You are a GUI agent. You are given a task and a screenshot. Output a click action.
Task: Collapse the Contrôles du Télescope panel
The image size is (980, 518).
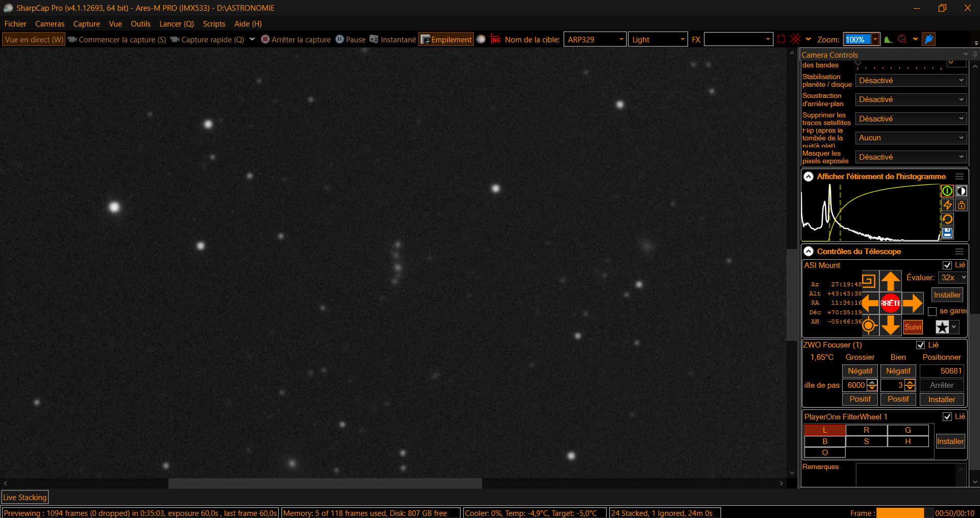point(808,252)
